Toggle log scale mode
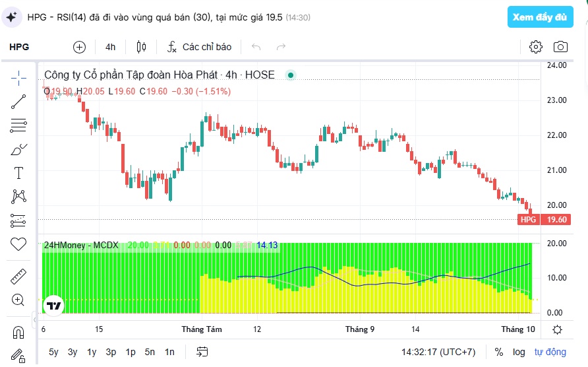The width and height of the screenshot is (588, 367). pos(519,352)
